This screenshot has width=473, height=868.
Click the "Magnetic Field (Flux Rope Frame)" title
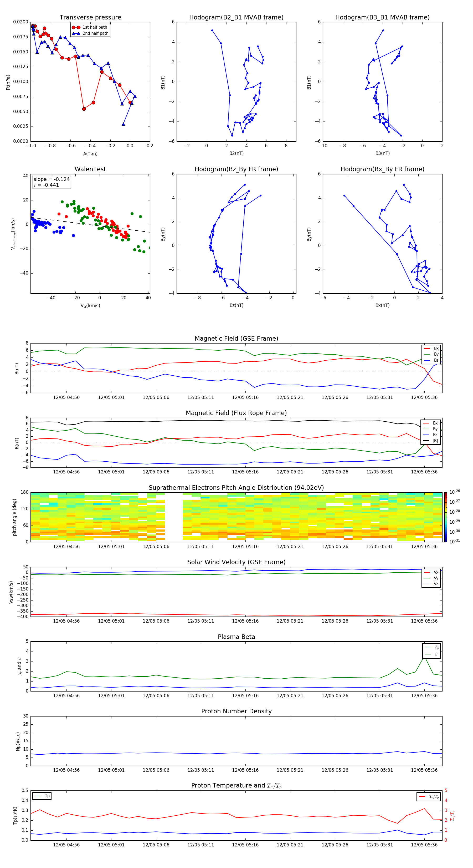(x=236, y=413)
